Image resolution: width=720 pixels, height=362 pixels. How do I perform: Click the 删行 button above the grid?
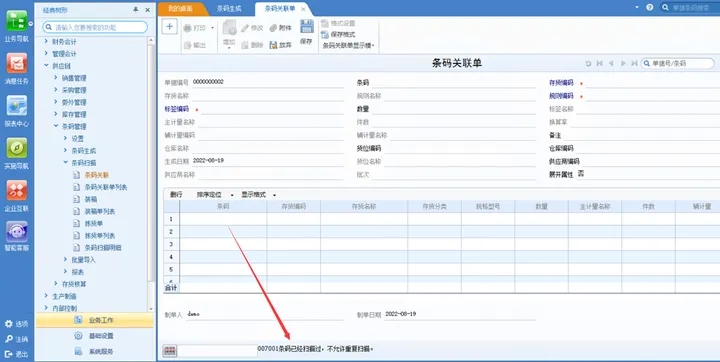[x=176, y=195]
